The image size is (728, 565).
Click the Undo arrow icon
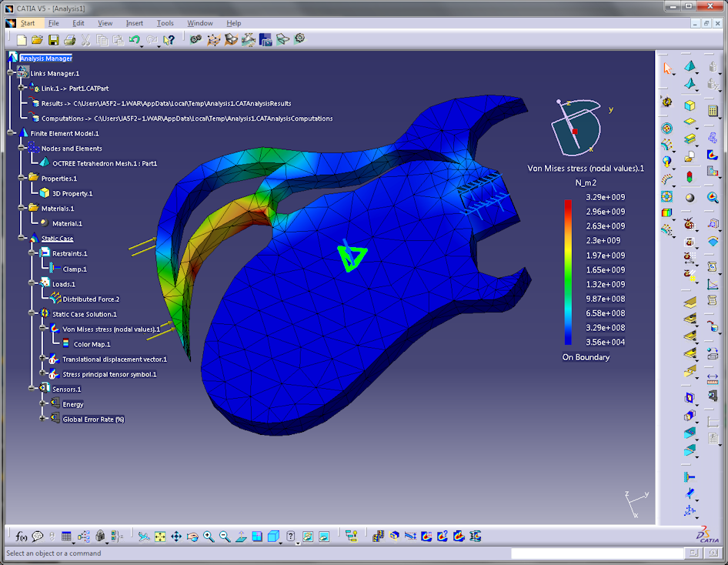tap(135, 39)
